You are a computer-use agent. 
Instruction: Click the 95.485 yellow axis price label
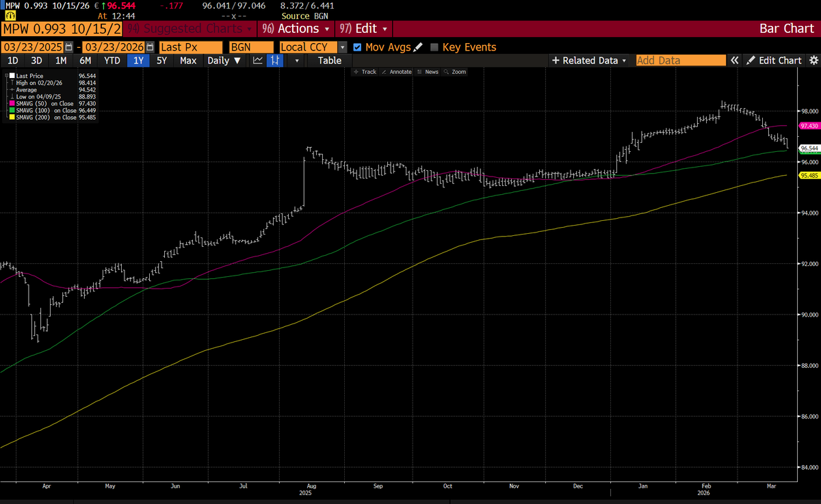pyautogui.click(x=809, y=175)
